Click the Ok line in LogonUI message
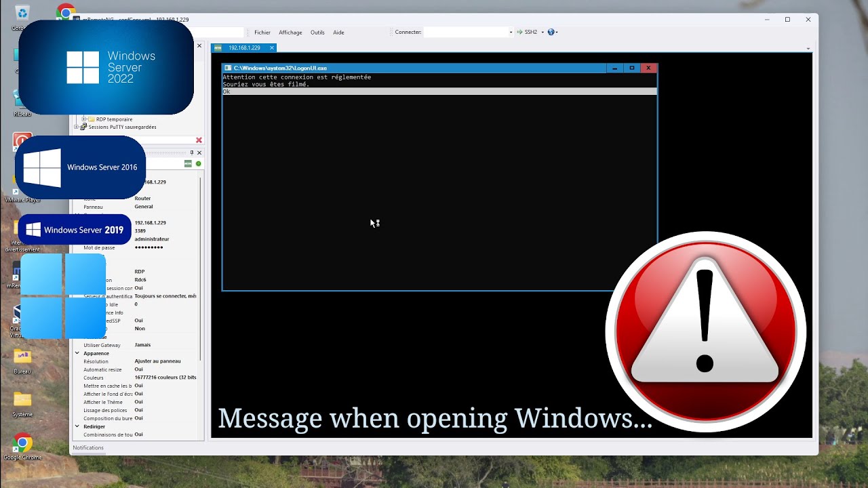868x488 pixels. pos(439,91)
